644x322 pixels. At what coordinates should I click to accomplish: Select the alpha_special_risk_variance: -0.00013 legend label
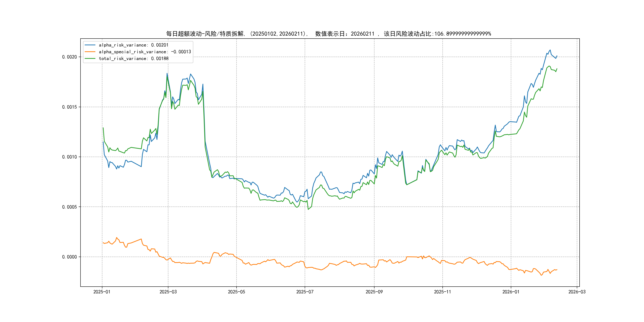[145, 52]
